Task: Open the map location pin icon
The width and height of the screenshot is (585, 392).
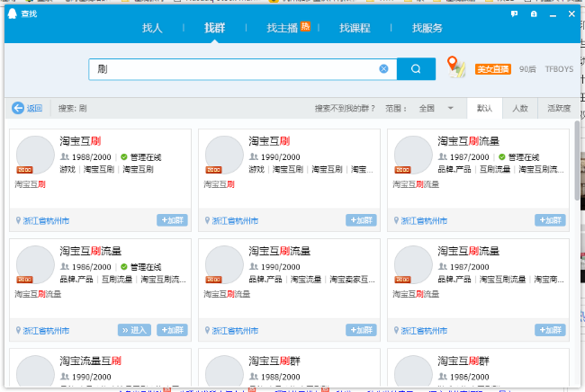Action: pos(456,67)
